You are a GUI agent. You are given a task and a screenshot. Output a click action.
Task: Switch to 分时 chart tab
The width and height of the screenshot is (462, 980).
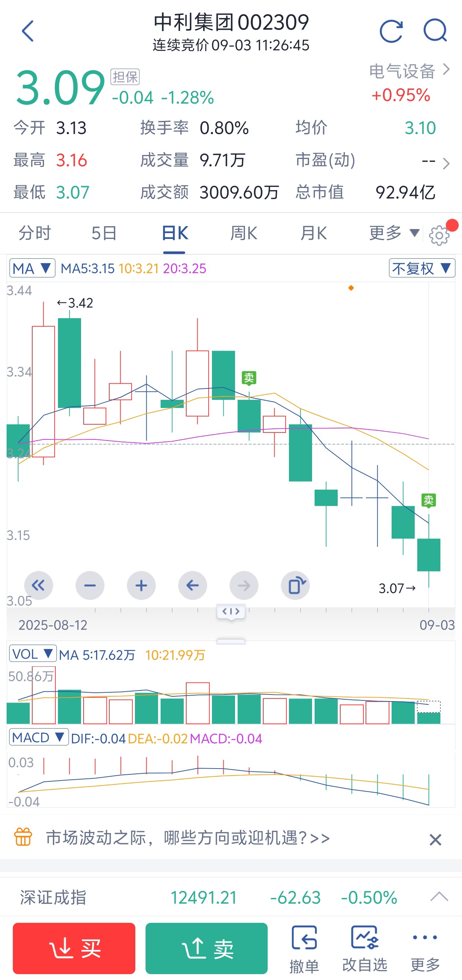click(34, 233)
